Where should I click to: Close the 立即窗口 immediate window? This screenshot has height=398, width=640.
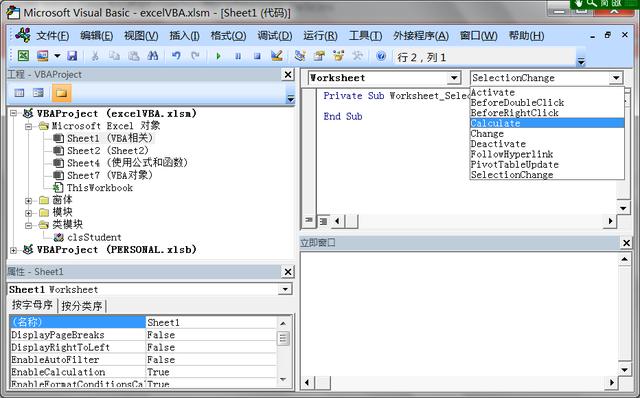(x=626, y=243)
